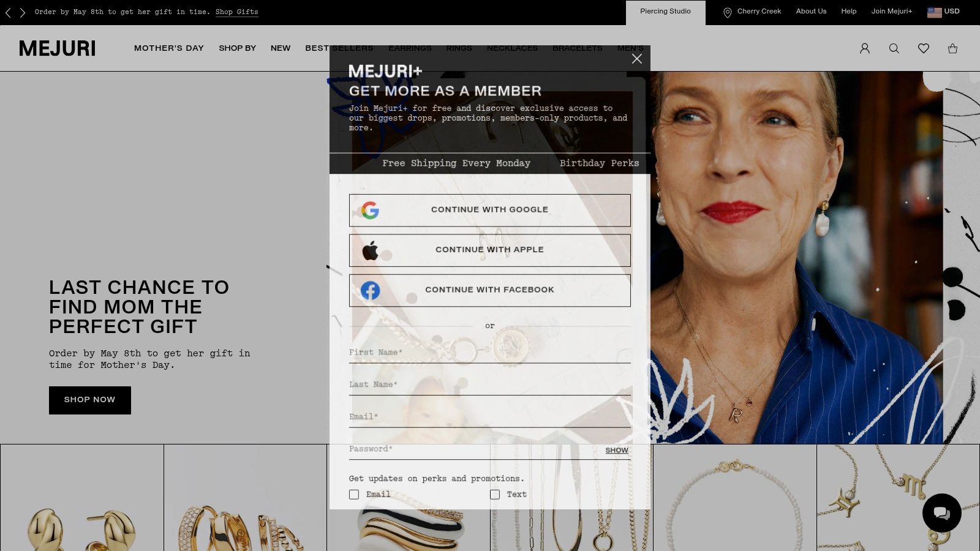Screen dimensions: 980x551
Task: Open the wishlist heart icon
Action: click(x=924, y=48)
